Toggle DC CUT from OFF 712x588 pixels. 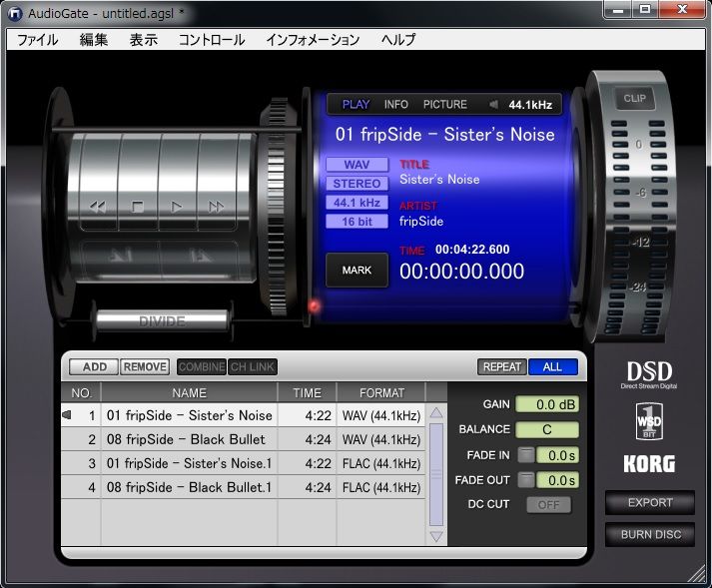(548, 504)
